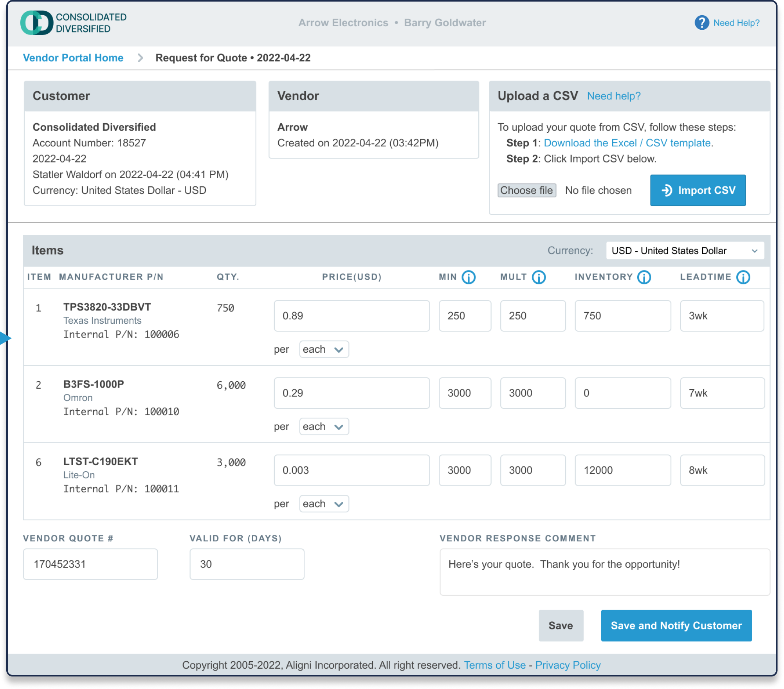Click Arrow Electronics in the header
784x689 pixels.
(x=343, y=23)
